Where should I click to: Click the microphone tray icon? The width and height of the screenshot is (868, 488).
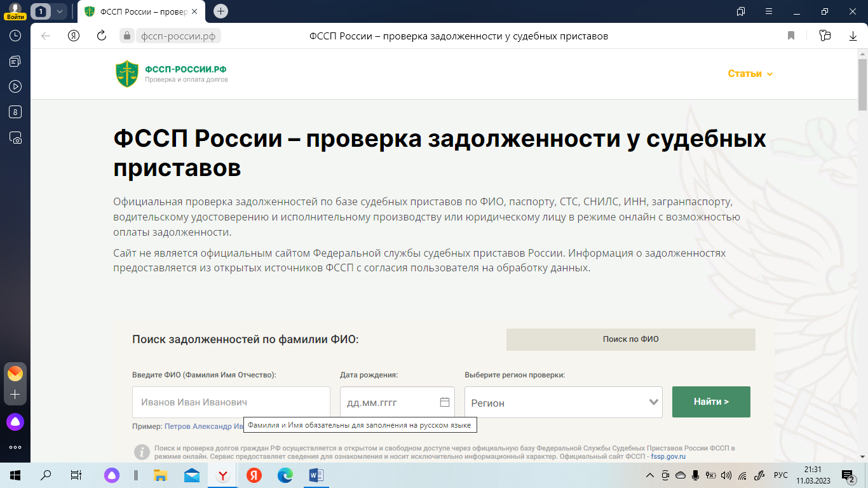coord(696,475)
